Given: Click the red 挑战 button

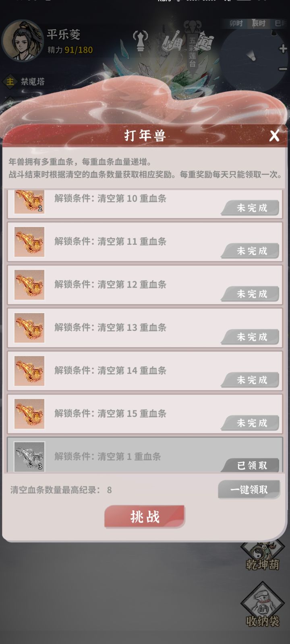Looking at the screenshot, I should coord(145,517).
